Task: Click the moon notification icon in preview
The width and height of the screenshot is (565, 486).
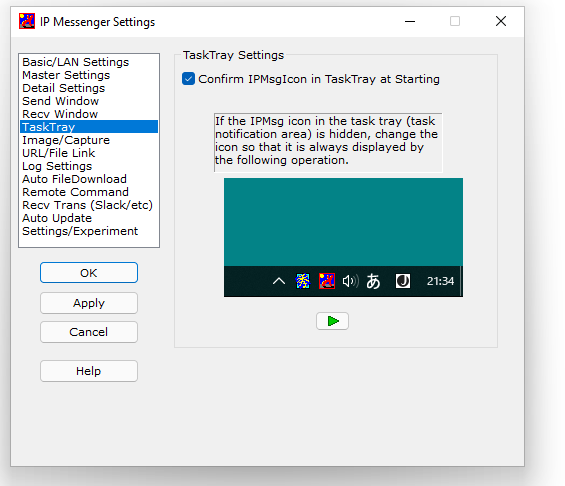Action: 403,281
